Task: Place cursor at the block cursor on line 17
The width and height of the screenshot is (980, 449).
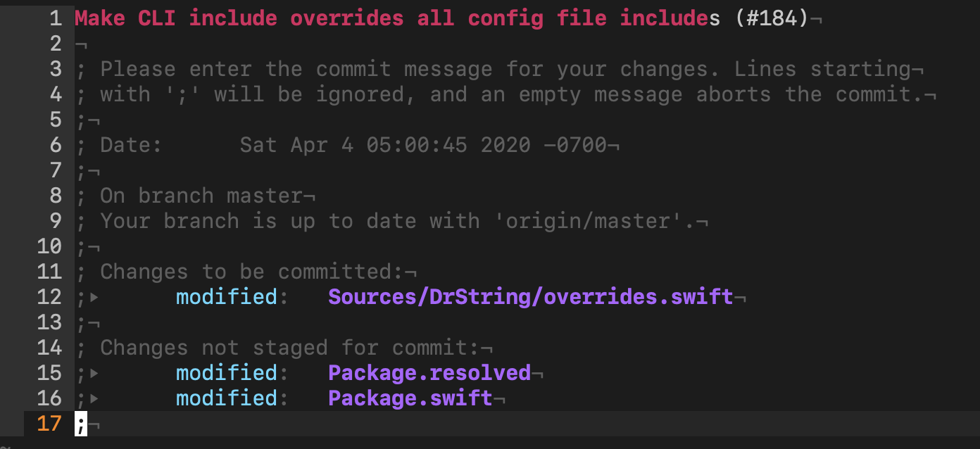Action: pos(81,424)
